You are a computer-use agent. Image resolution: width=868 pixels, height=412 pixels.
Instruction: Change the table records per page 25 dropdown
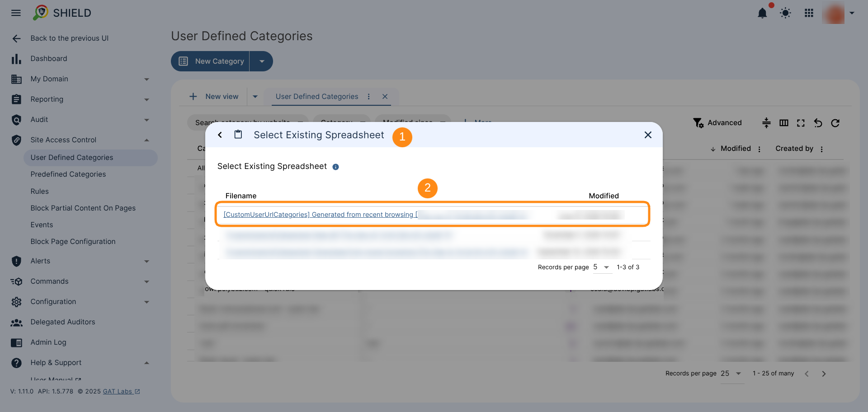[x=731, y=374]
